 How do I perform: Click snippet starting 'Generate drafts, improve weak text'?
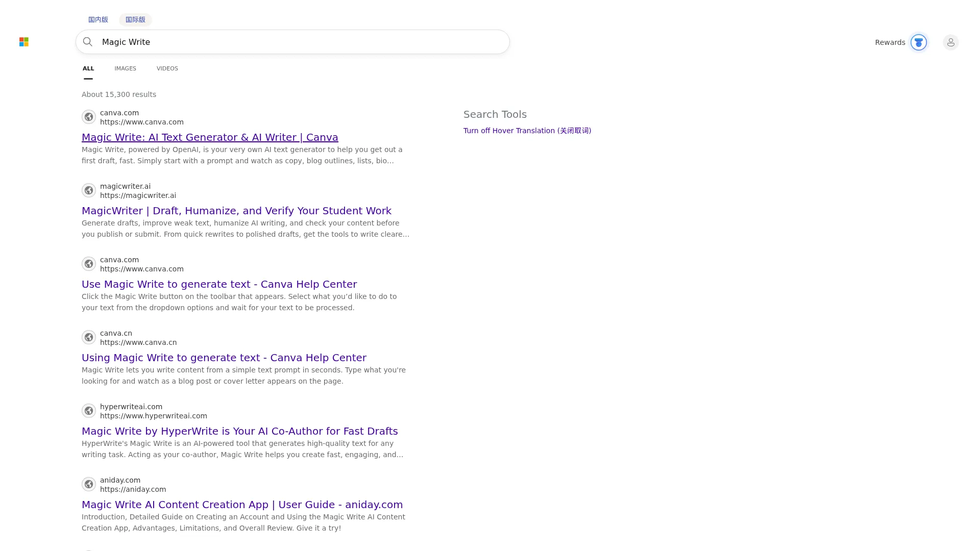246,229
